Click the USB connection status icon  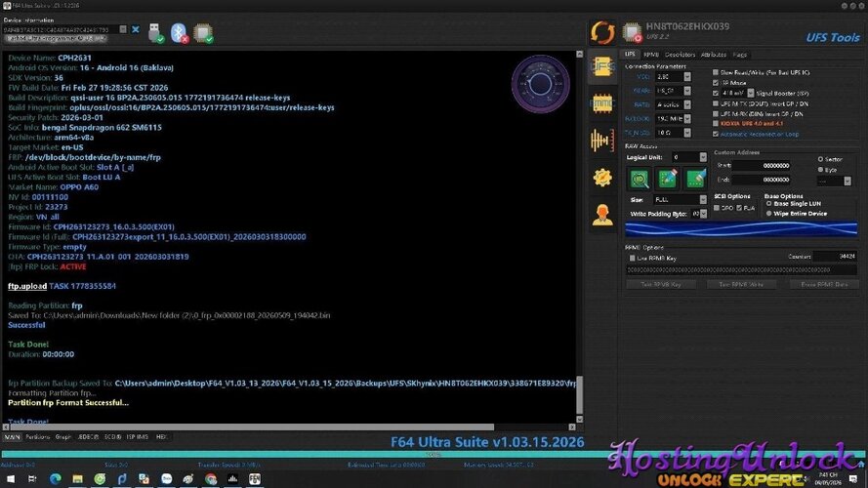155,33
